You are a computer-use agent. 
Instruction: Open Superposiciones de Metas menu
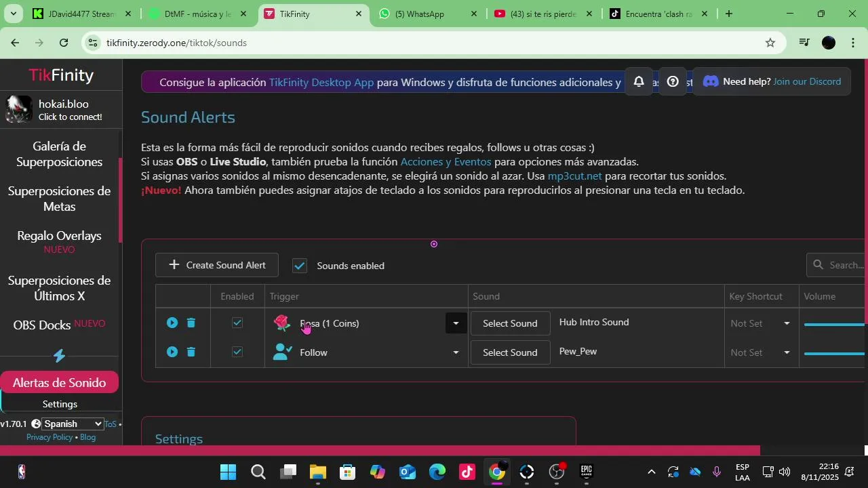[x=59, y=199]
